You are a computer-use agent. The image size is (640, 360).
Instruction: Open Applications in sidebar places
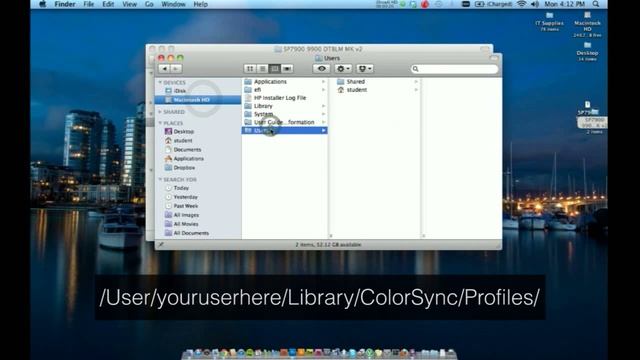pos(188,158)
